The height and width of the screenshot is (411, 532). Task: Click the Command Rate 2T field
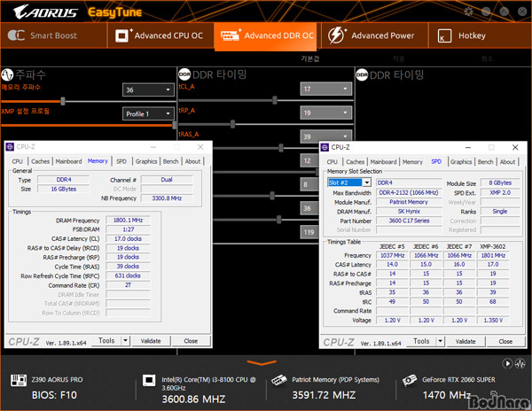128,285
